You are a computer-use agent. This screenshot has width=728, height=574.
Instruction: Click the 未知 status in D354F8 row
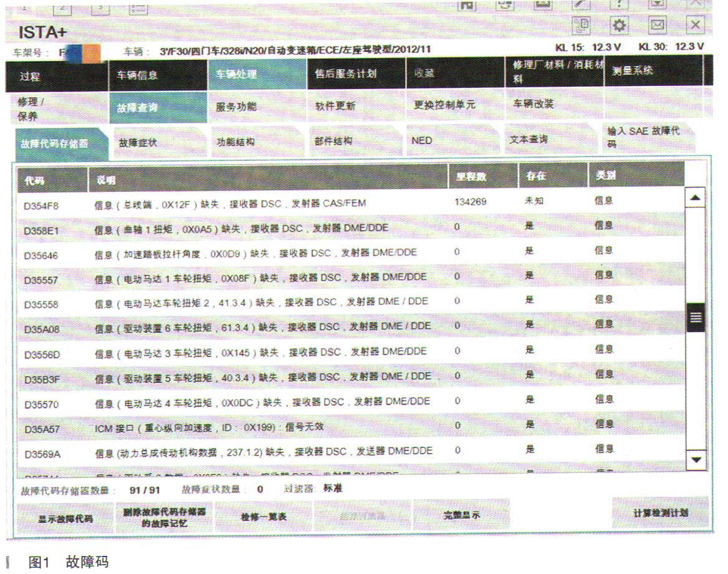tap(534, 201)
